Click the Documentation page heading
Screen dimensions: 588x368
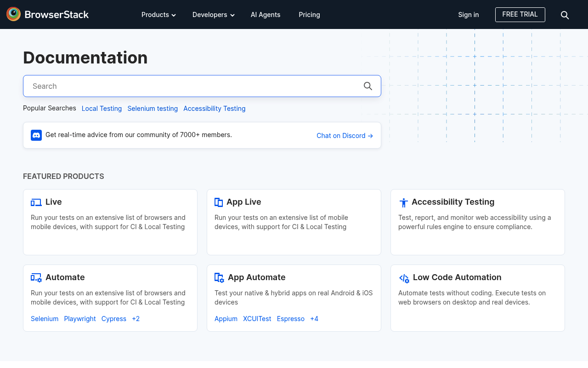[x=85, y=57]
